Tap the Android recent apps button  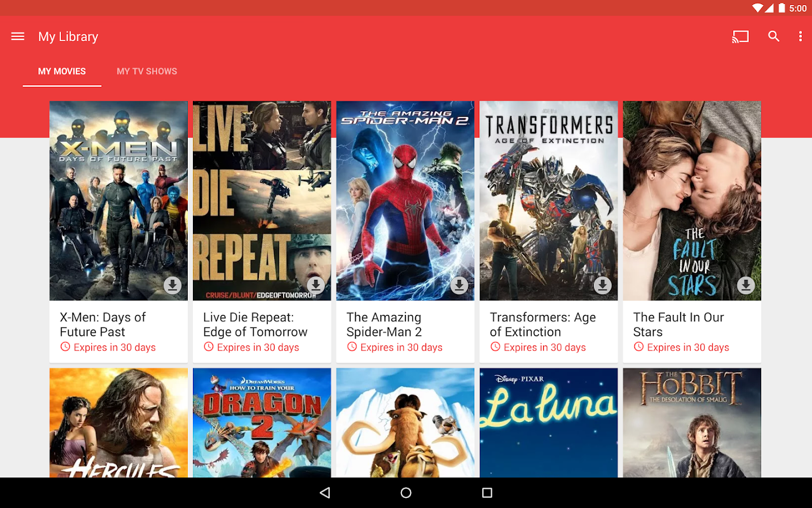coord(487,493)
